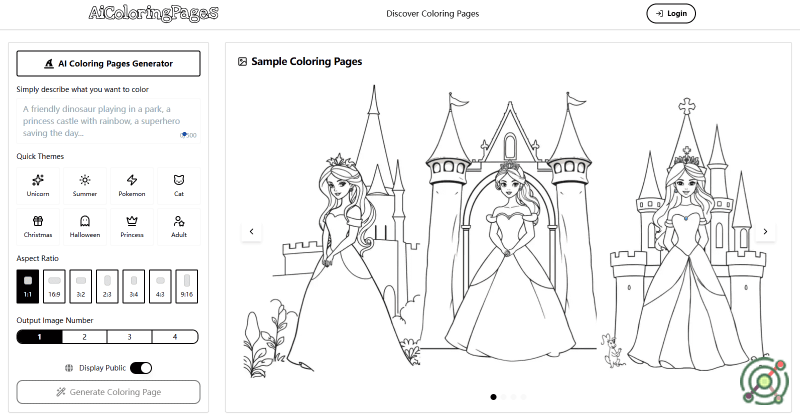Viewport: 800px width, 415px height.
Task: Toggle the Display Public switch
Action: pyautogui.click(x=141, y=367)
